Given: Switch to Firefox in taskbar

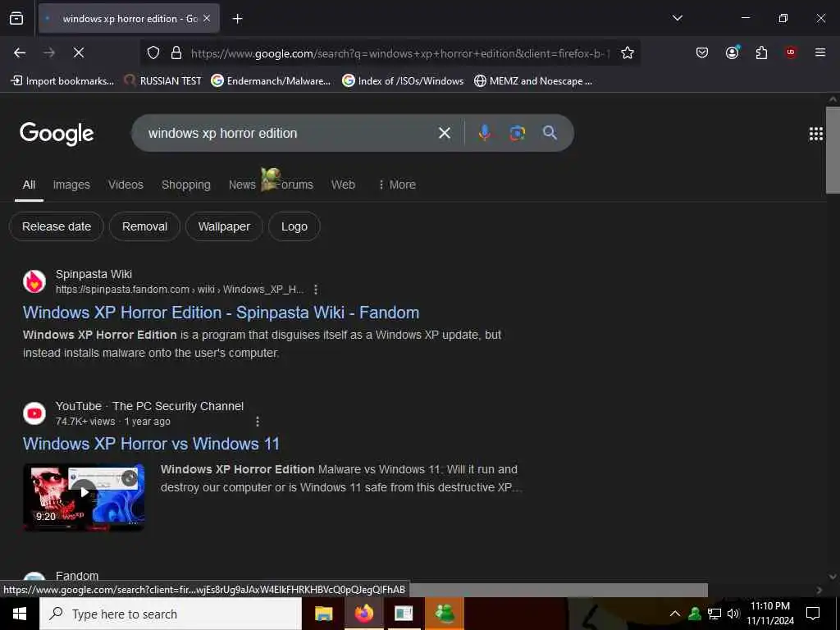Looking at the screenshot, I should click(x=363, y=614).
